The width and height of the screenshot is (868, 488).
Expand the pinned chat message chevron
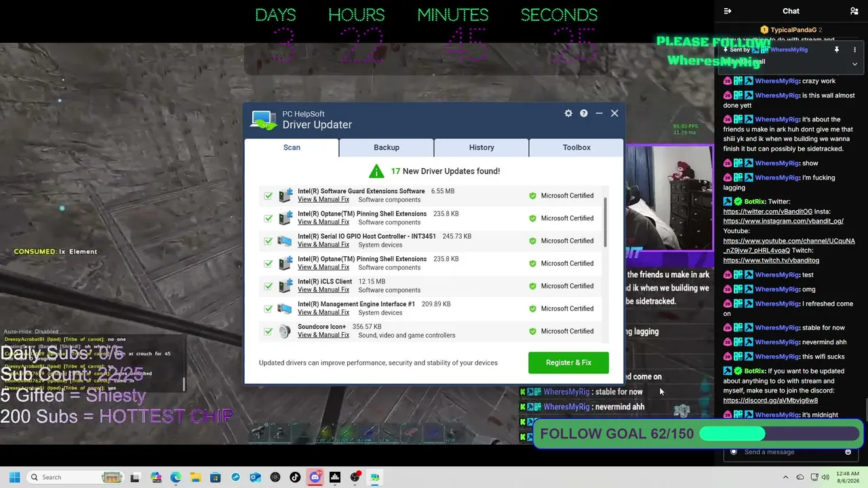tap(854, 64)
